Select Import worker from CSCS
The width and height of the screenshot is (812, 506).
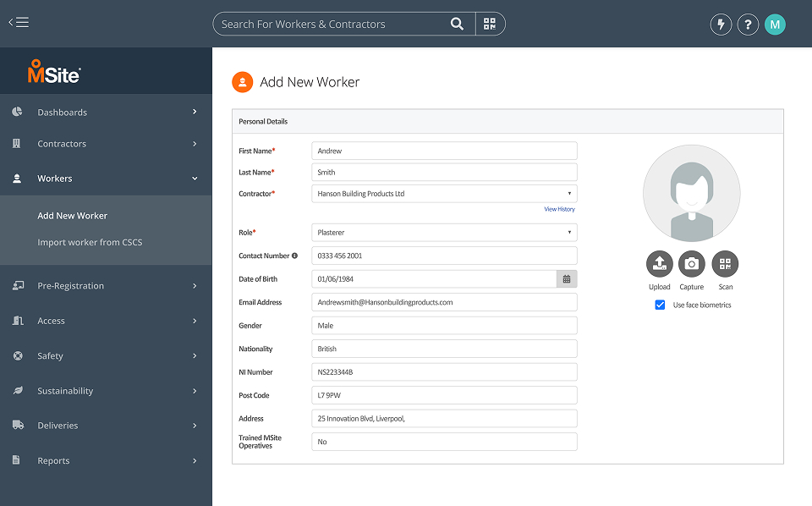pyautogui.click(x=90, y=242)
